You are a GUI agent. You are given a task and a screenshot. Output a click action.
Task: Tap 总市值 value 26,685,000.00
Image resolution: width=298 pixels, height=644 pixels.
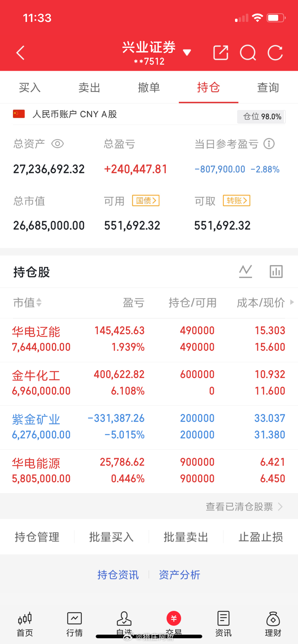[x=49, y=226]
